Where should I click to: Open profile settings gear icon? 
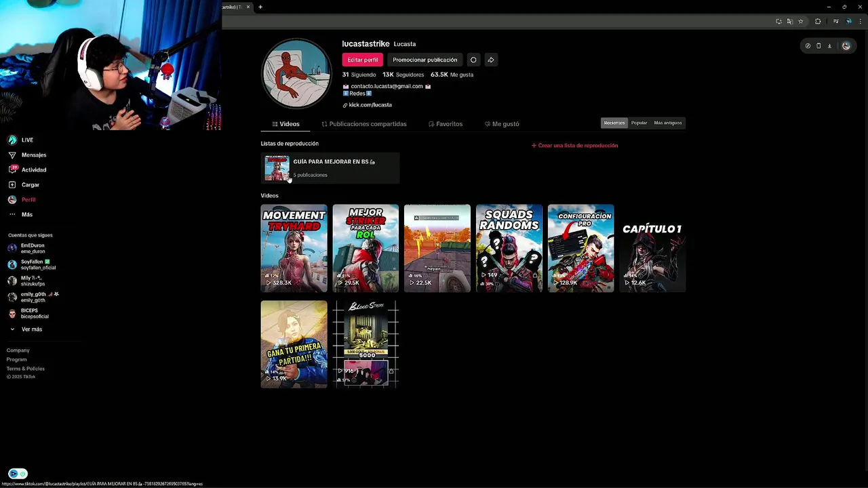(473, 60)
